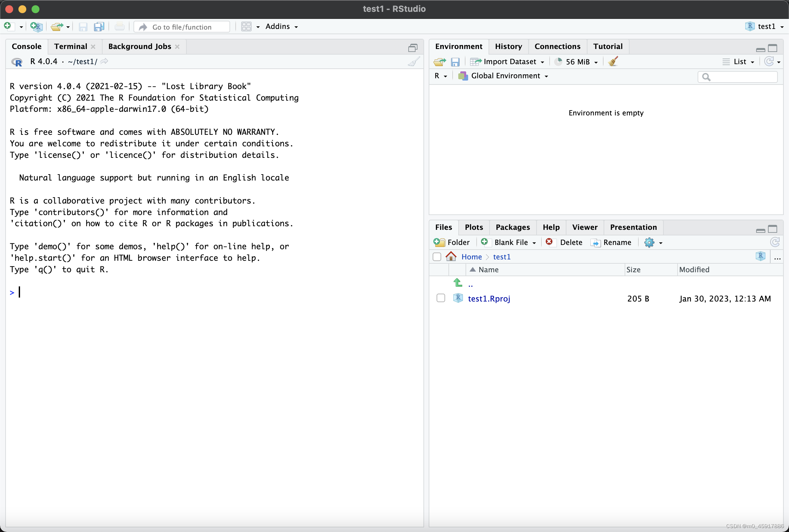The width and height of the screenshot is (789, 532).
Task: Switch to the Packages tab
Action: click(512, 227)
